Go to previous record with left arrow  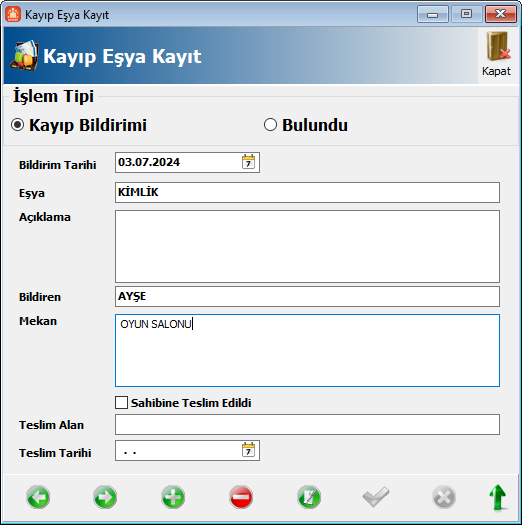38,497
